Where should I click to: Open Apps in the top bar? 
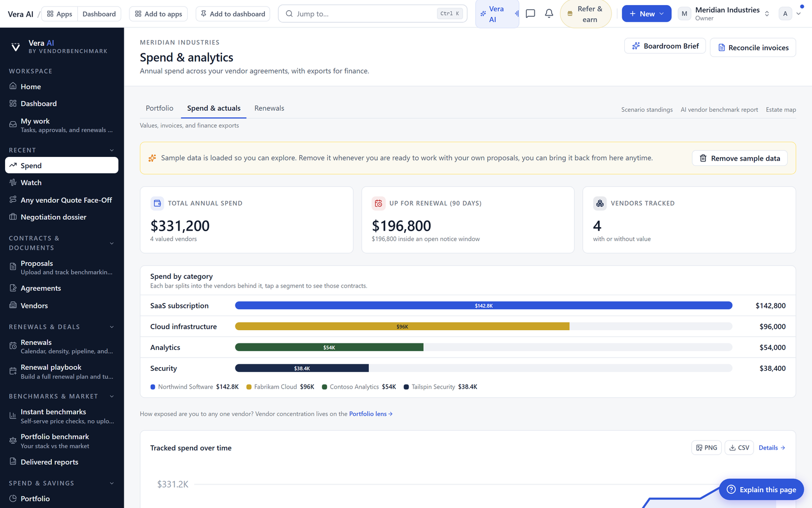(59, 14)
